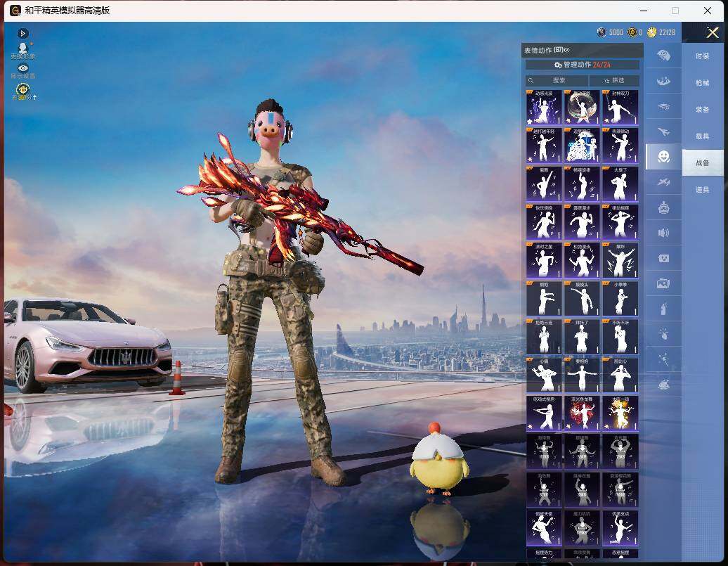Viewport: 728px width, 566px height.
Task: Click the 管理动作 24/24 button
Action: coord(583,65)
